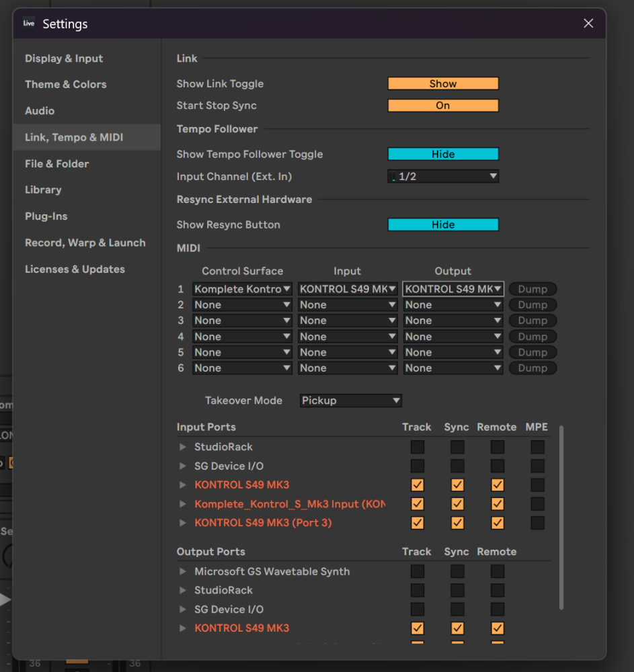Open the Takeover Mode dropdown

[x=350, y=401]
